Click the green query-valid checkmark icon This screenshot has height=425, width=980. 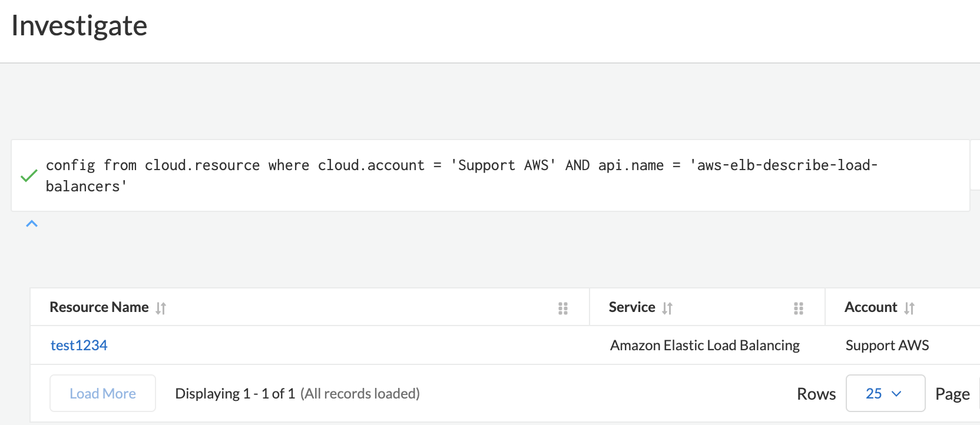coord(29,175)
